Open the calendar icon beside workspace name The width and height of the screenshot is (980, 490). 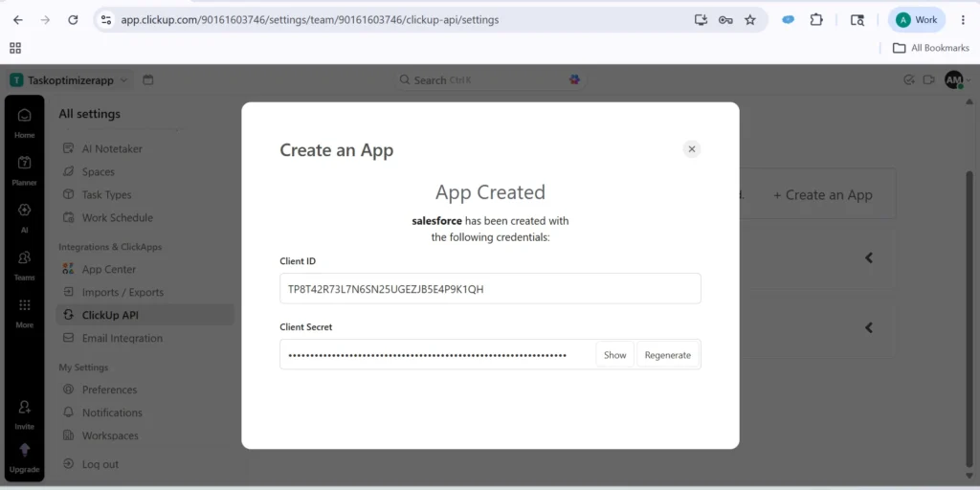147,80
